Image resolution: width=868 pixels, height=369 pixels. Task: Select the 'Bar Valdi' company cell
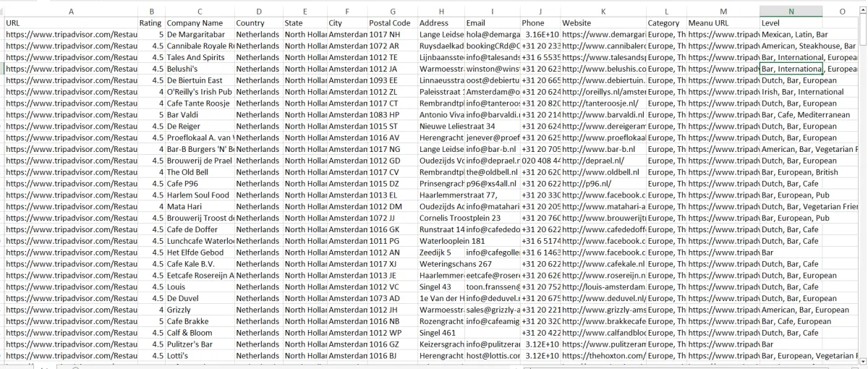point(199,115)
